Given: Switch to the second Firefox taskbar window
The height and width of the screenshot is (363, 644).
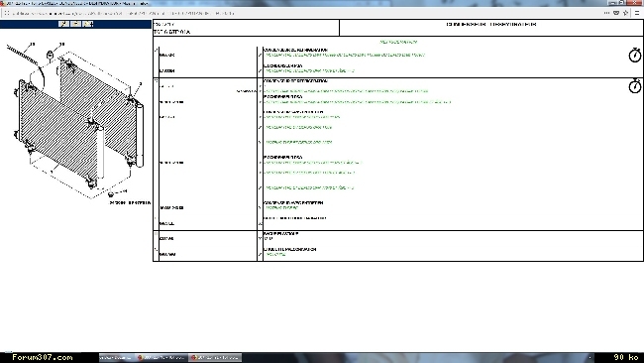Looking at the screenshot, I should pos(214,357).
